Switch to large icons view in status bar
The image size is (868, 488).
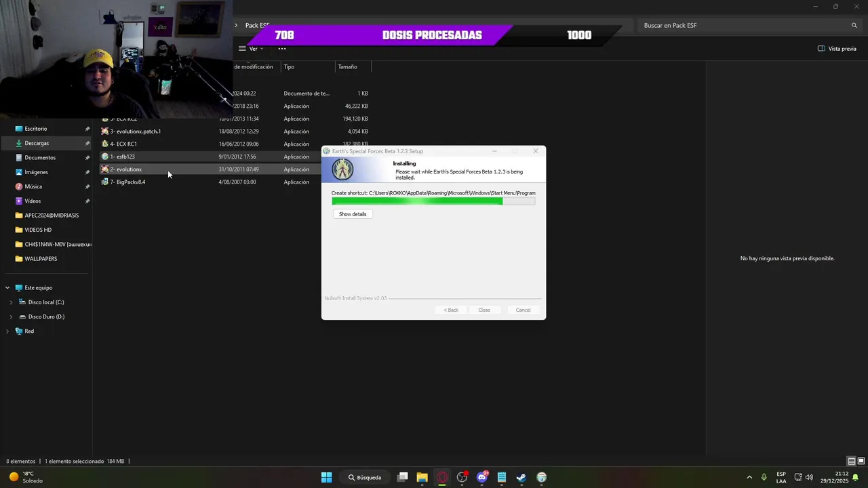click(861, 461)
